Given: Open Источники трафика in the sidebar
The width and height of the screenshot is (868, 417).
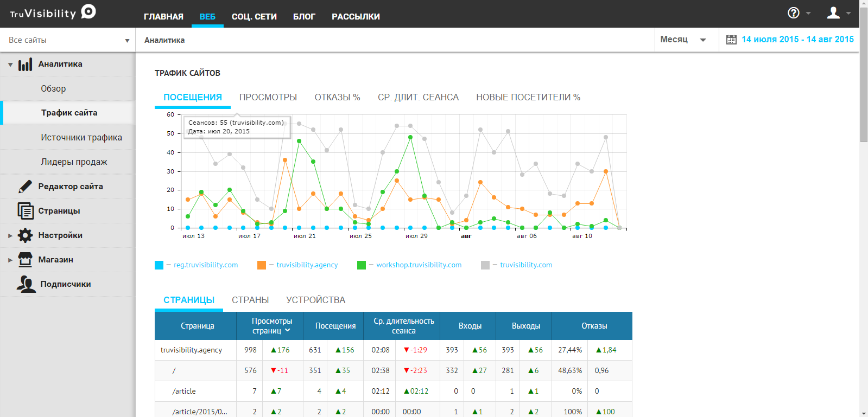Looking at the screenshot, I should point(81,138).
